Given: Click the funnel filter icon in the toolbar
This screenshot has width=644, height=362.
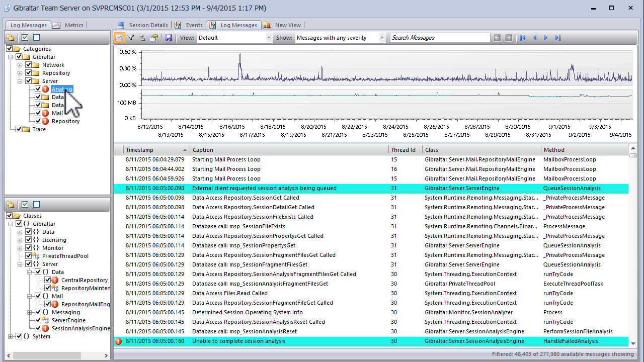Looking at the screenshot, I should click(x=131, y=38).
